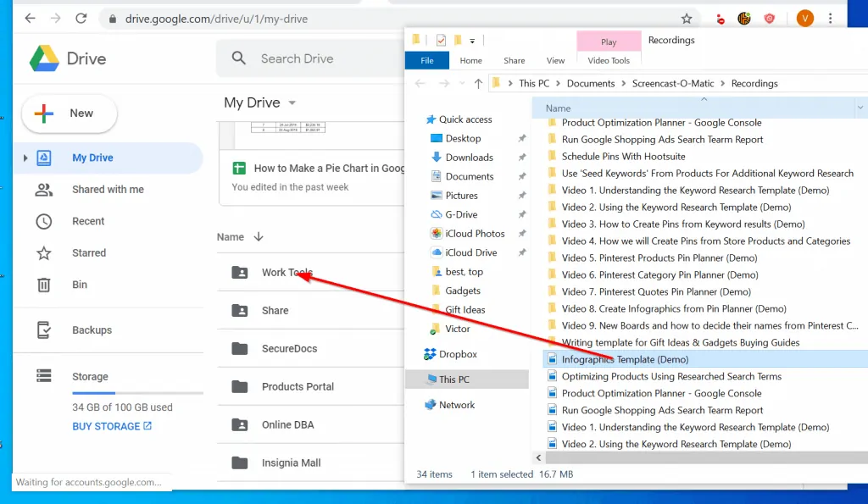Expand the My Drive tree arrow
Viewport: 868px width, 504px height.
pyautogui.click(x=25, y=158)
